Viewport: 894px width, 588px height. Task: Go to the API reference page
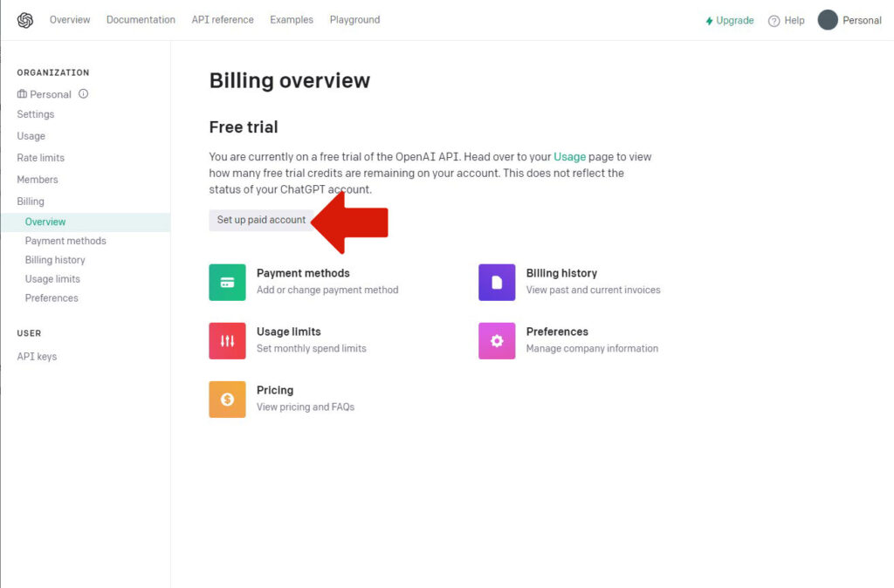(x=223, y=20)
